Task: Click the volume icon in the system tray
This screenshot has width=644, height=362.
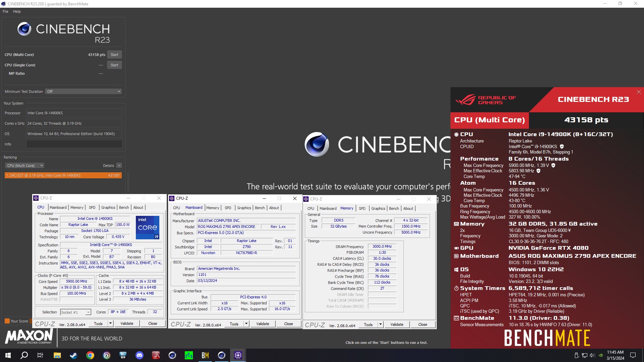Action: [592, 355]
